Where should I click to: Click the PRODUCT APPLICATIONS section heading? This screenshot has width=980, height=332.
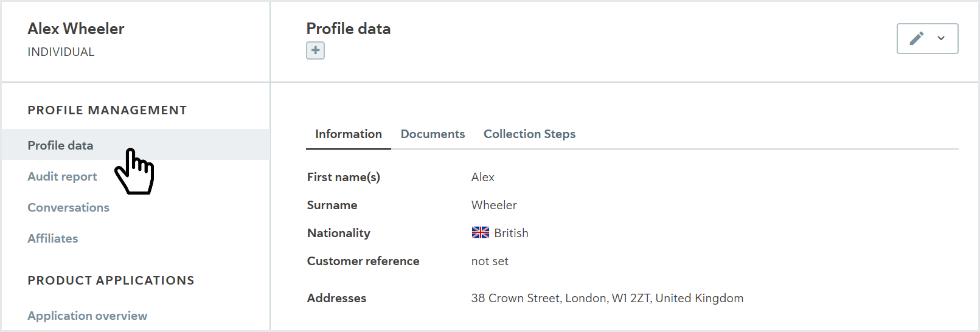coord(111,280)
